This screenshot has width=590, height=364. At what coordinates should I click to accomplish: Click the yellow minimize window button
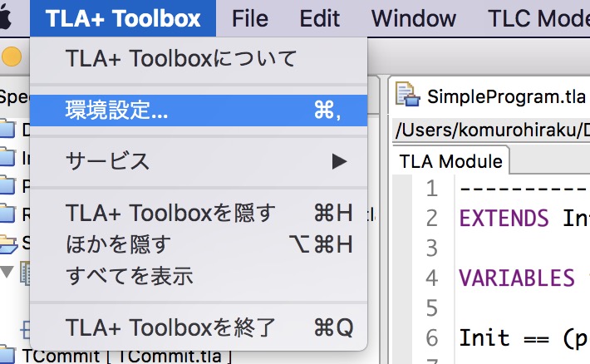tap(12, 57)
